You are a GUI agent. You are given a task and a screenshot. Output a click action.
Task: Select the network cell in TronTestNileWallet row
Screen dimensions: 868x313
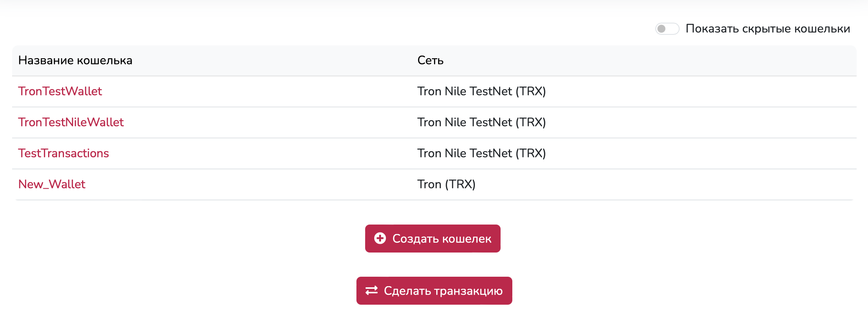tap(481, 122)
